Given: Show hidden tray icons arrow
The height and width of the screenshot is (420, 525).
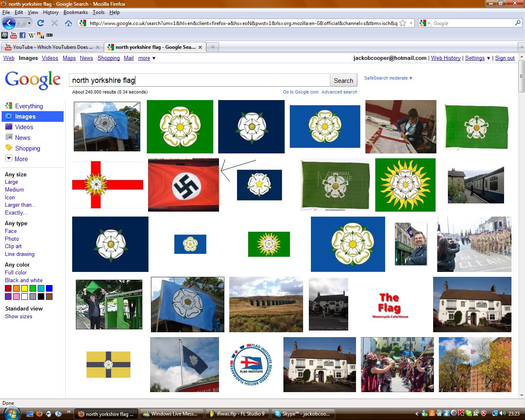Looking at the screenshot, I should pyautogui.click(x=417, y=413).
